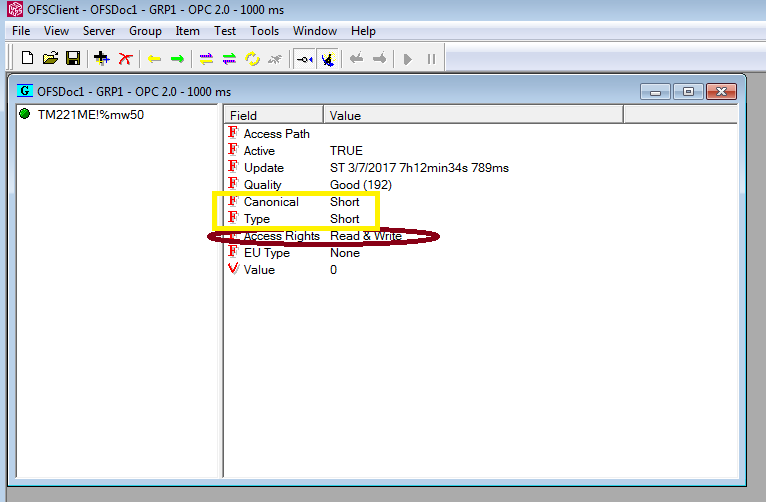Viewport: 766px width, 502px height.
Task: Select the TM221ME!%mw50 item in the list
Action: pyautogui.click(x=91, y=115)
